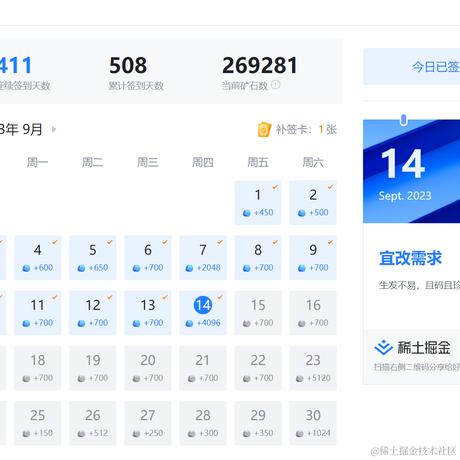This screenshot has width=460, height=460.
Task: Select calendar day 5 with +650
Action: point(93,258)
